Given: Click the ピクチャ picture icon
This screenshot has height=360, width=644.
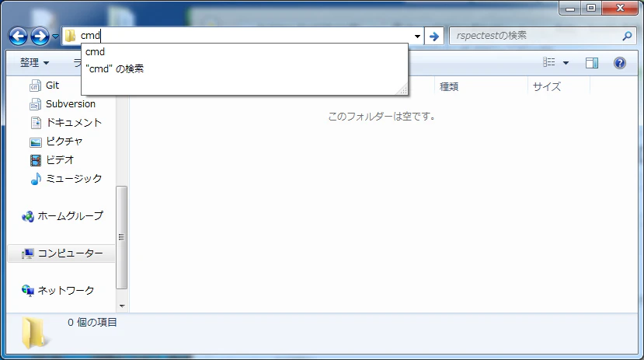Looking at the screenshot, I should coord(36,142).
